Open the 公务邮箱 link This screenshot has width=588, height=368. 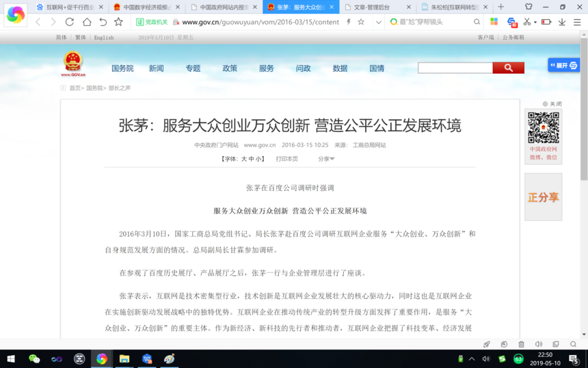[513, 38]
